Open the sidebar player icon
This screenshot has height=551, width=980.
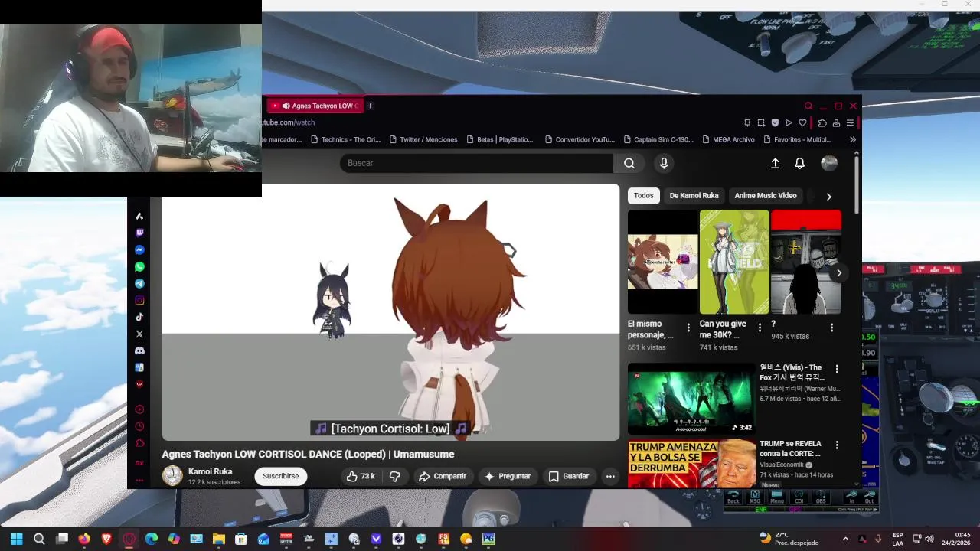139,409
